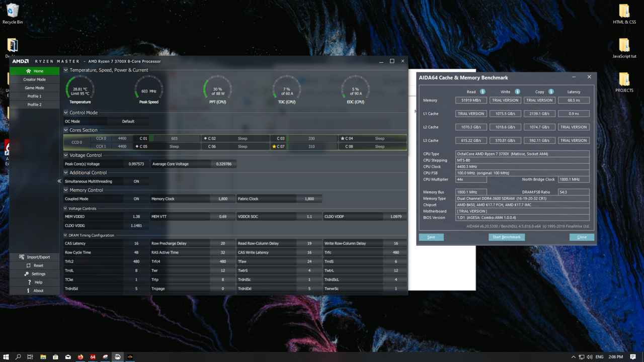Click L3 Cache Read 615.22 GB/s
This screenshot has width=644, height=362.
tap(471, 140)
